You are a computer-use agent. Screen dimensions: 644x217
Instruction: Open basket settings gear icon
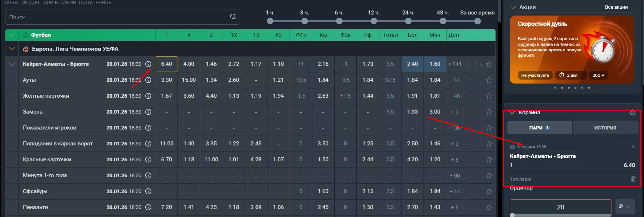tap(632, 113)
